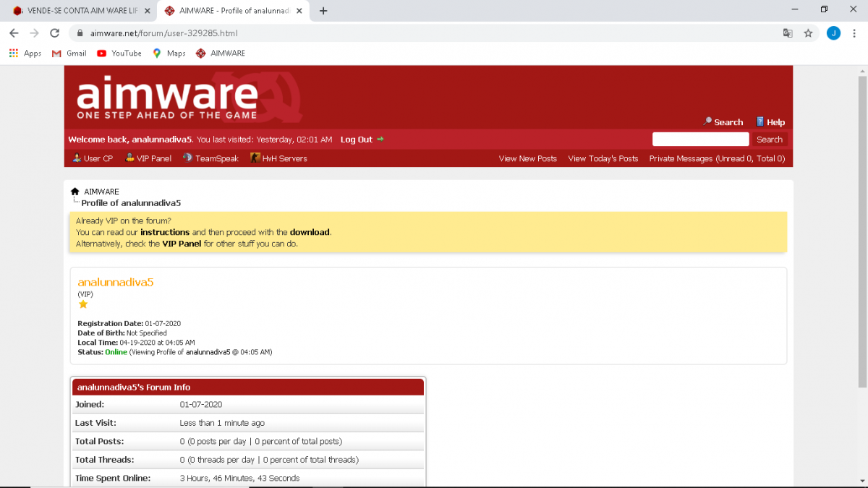Open the instructions link in notice
The width and height of the screenshot is (868, 488).
(x=165, y=232)
